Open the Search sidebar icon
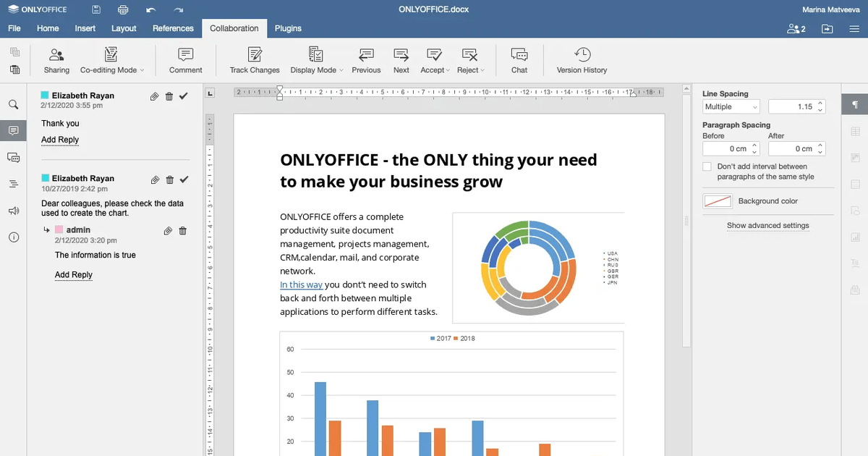This screenshot has height=456, width=868. click(x=13, y=104)
